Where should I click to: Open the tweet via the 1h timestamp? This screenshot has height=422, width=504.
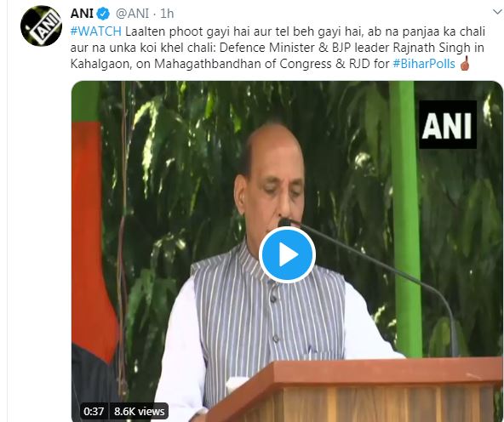point(167,14)
